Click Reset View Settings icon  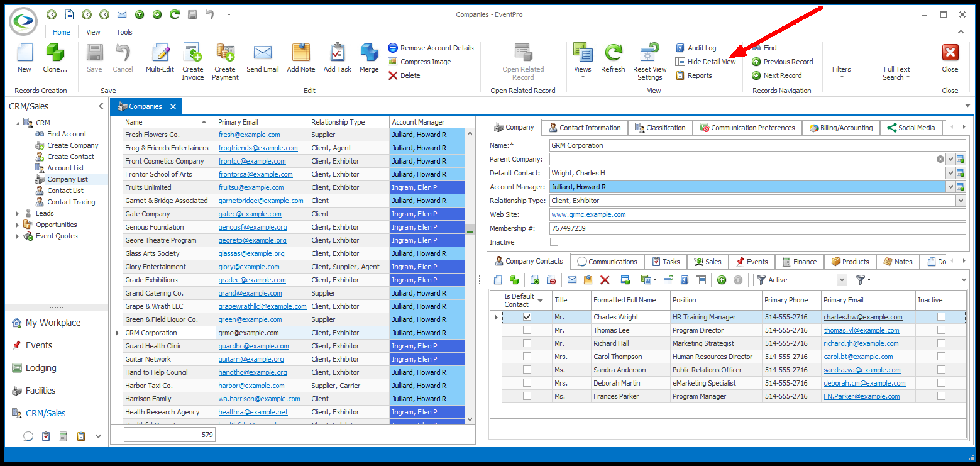coord(649,53)
